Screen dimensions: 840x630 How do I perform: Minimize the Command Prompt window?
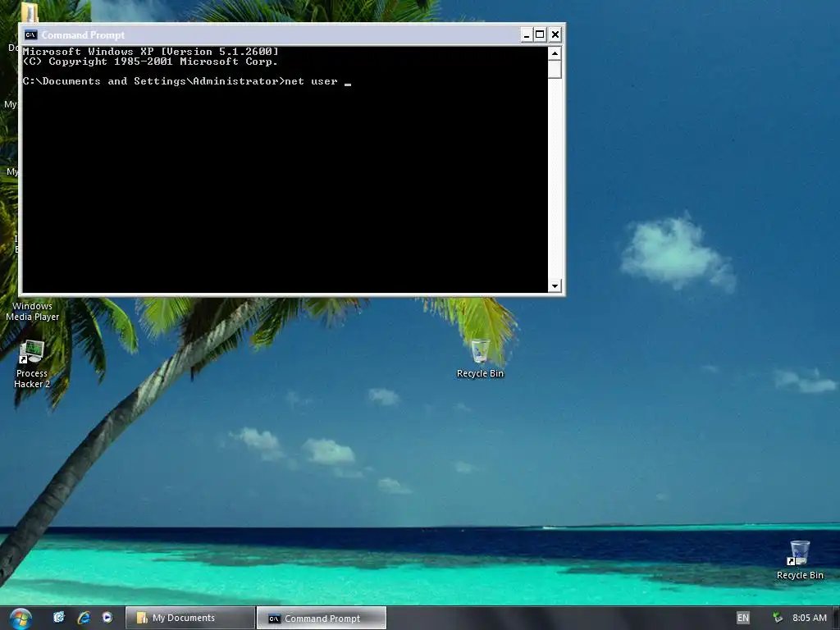(527, 34)
